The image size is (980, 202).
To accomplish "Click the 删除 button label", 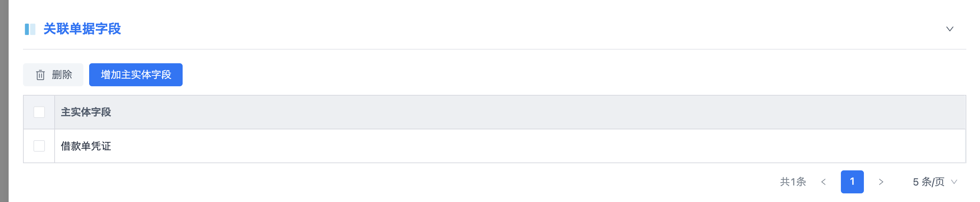I will point(62,75).
